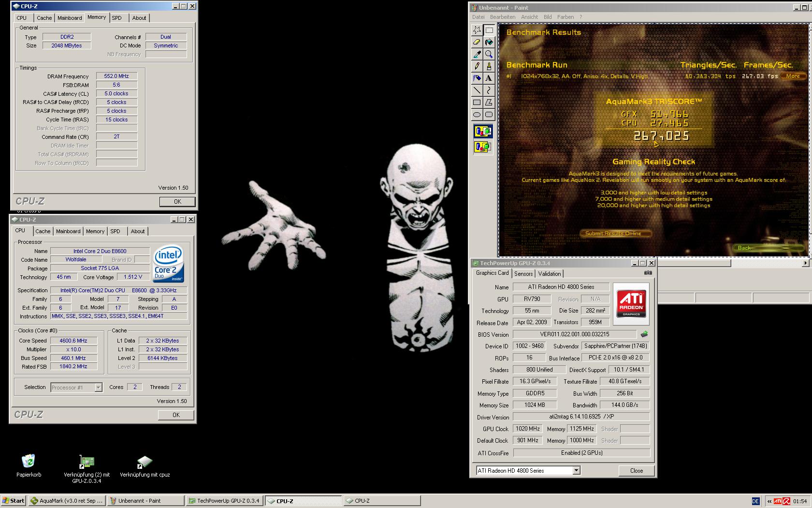The width and height of the screenshot is (812, 508).
Task: Open the Ansicht menu in Paint
Action: (529, 17)
